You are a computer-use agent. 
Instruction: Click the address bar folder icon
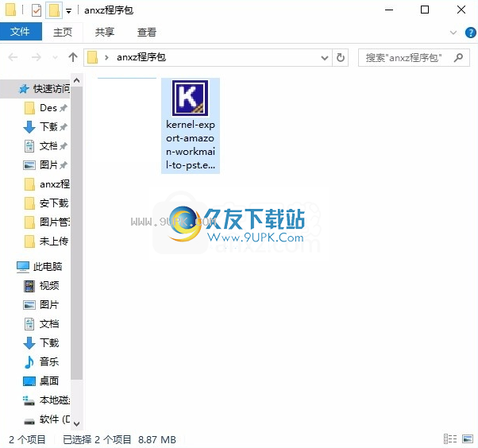point(92,57)
